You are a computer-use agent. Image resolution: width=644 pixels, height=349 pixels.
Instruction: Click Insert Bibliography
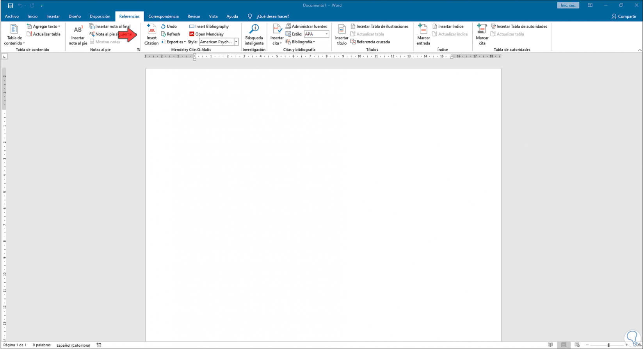209,27
